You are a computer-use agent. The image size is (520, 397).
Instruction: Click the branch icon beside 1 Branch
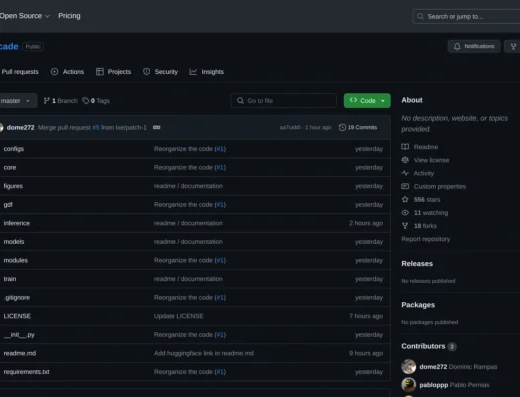47,100
